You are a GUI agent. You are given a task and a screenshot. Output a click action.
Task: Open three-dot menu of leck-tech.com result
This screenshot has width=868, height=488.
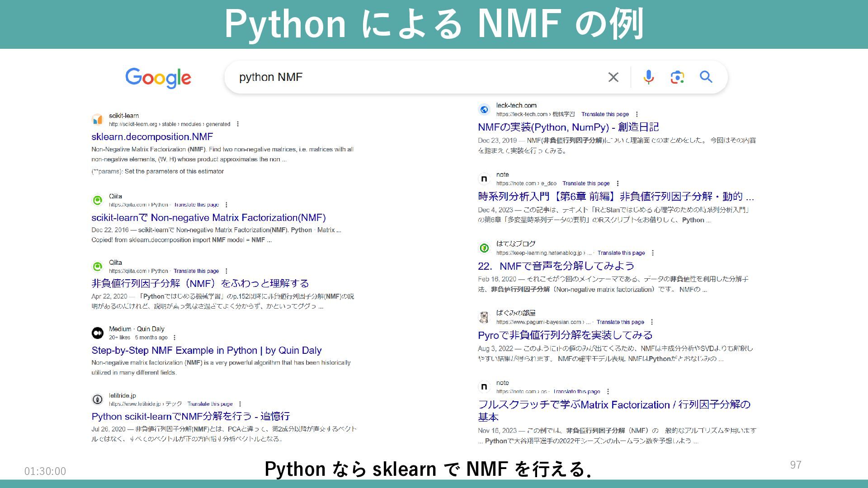(x=637, y=114)
